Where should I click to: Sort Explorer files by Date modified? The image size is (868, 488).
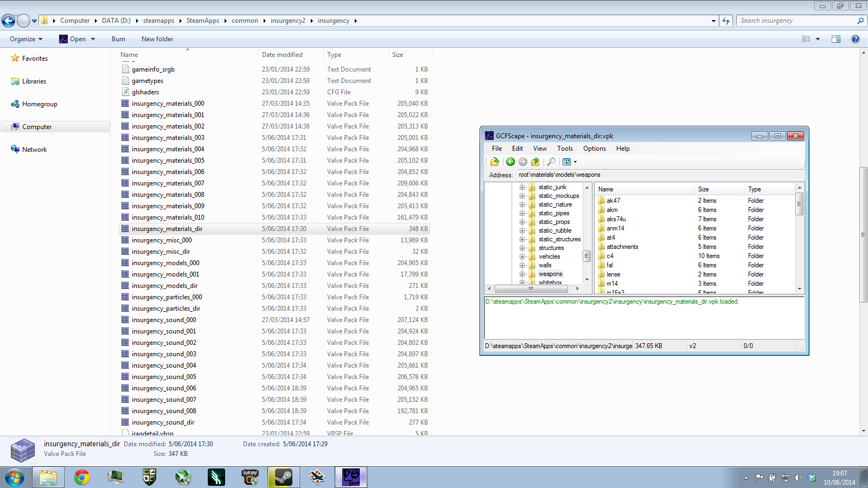tap(291, 55)
